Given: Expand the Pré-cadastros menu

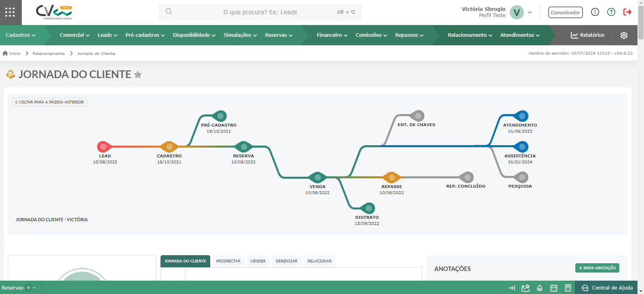Looking at the screenshot, I should 145,35.
